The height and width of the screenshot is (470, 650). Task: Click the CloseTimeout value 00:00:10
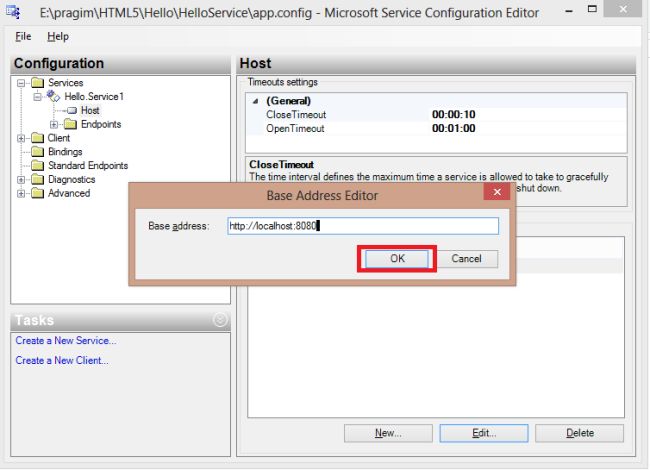[x=454, y=114]
